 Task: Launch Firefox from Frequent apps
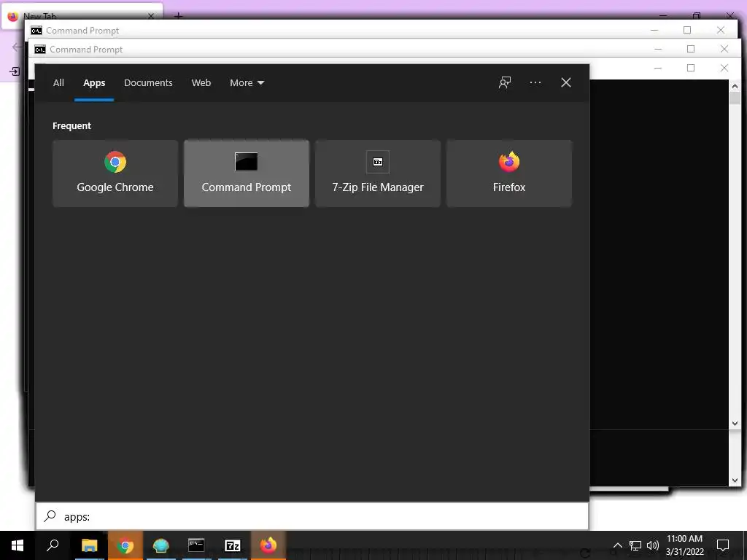click(x=508, y=174)
